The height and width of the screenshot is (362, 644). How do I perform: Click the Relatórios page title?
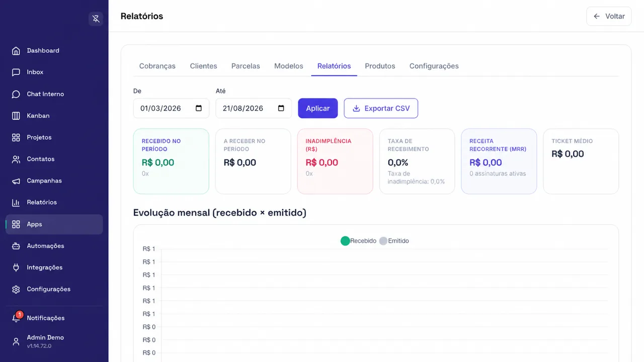point(142,16)
